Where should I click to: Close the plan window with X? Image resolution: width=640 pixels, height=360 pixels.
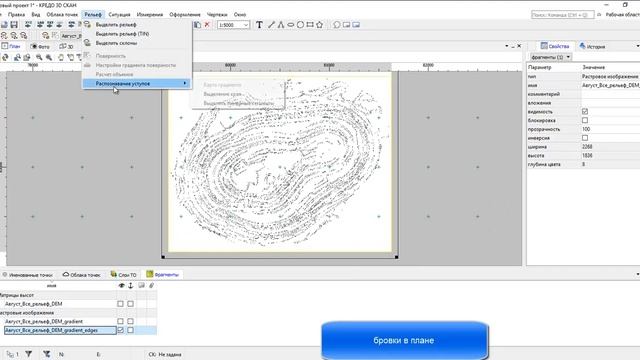click(x=519, y=46)
